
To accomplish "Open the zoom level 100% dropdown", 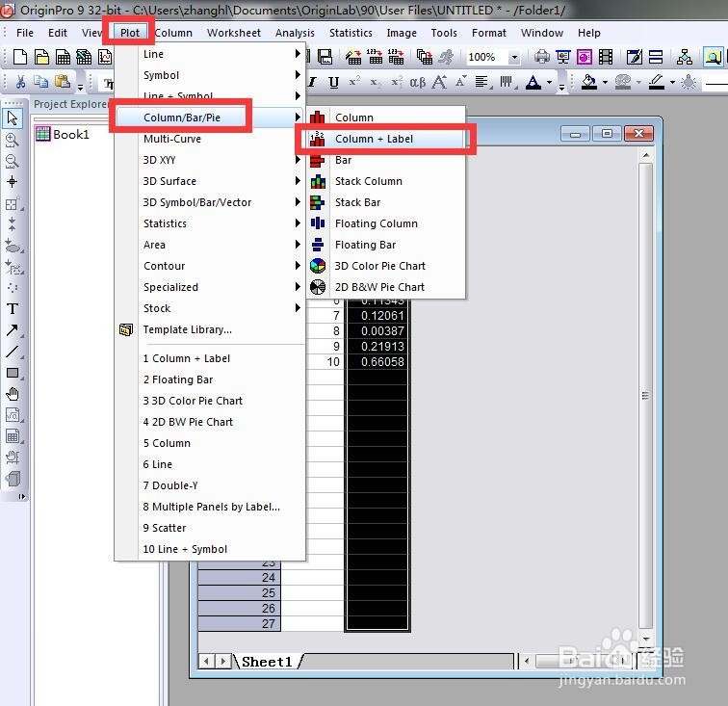I will 514,58.
